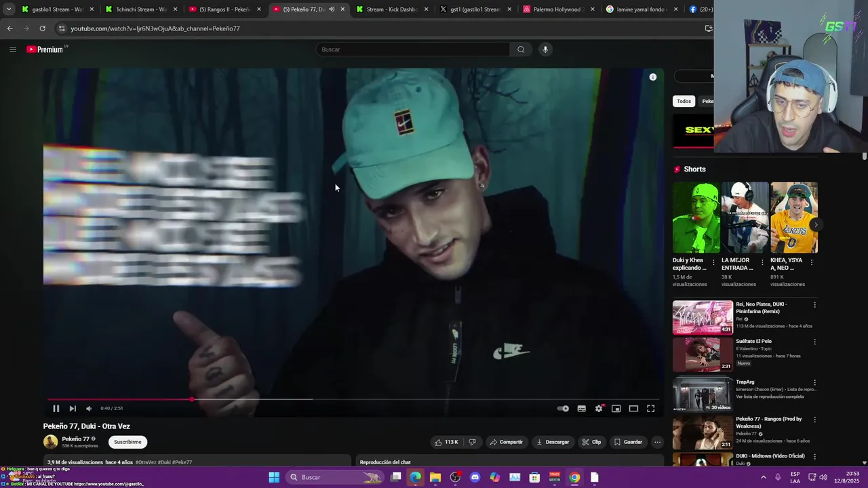The height and width of the screenshot is (488, 868).
Task: Click the taskbar Buscar search box
Action: pyautogui.click(x=335, y=477)
